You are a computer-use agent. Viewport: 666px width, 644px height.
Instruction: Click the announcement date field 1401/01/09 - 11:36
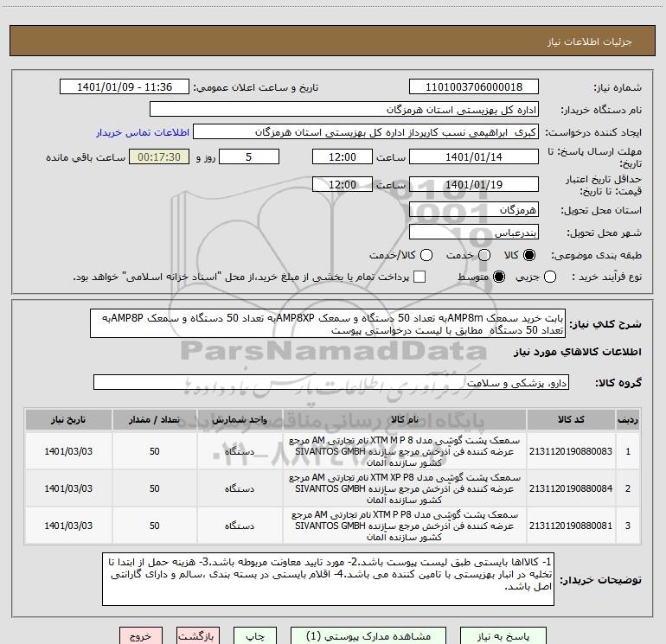(125, 87)
